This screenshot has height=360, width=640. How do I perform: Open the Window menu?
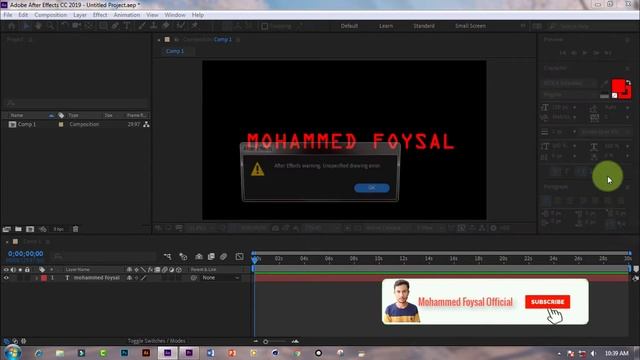click(x=175, y=15)
